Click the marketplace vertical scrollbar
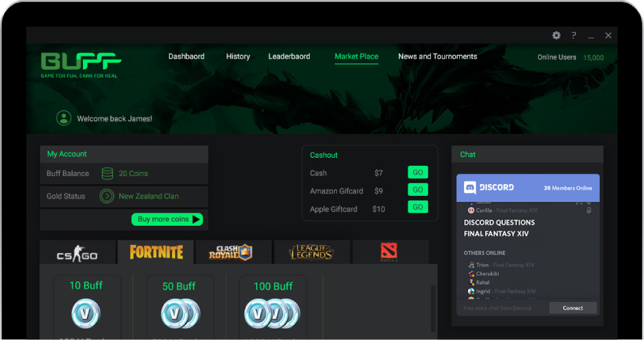 coord(433,308)
